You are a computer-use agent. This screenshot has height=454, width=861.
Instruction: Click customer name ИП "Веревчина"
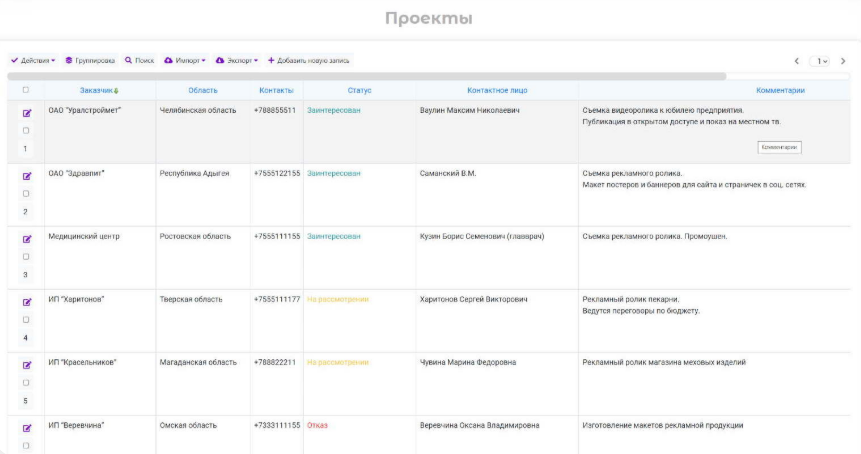[x=76, y=425]
